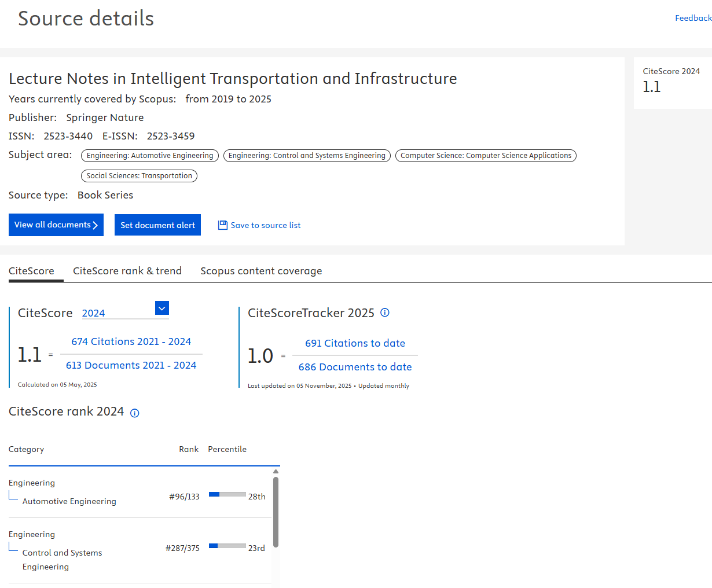Switch to the CiteScore tab
Screen dimensions: 712x588
(31, 271)
